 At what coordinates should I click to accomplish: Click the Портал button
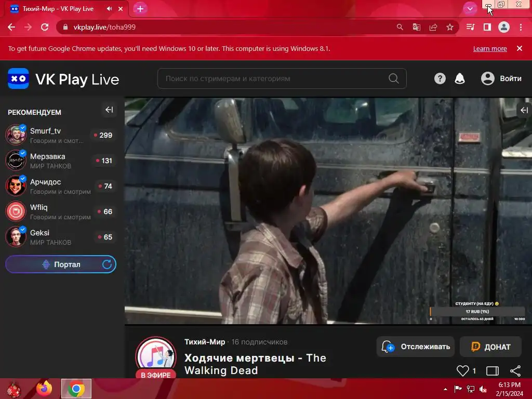point(61,264)
